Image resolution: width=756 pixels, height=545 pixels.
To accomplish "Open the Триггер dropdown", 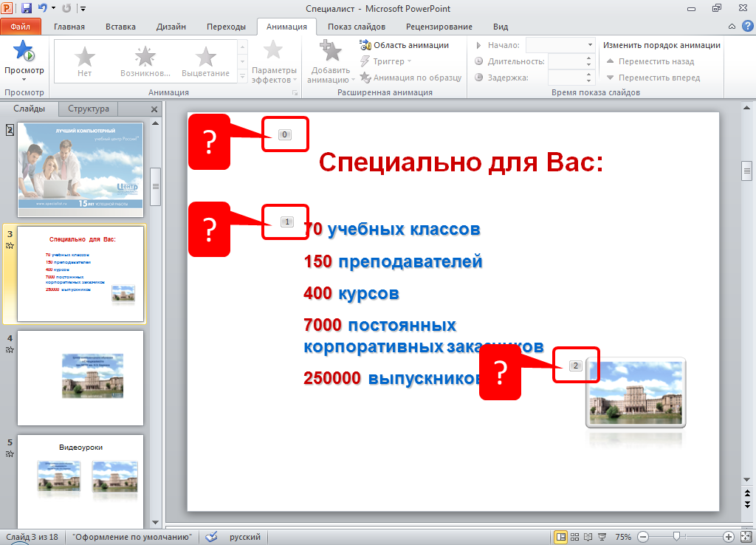I will coord(384,61).
